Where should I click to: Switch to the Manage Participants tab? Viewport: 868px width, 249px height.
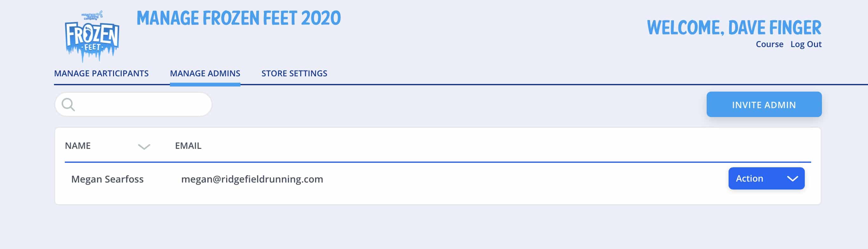point(101,73)
